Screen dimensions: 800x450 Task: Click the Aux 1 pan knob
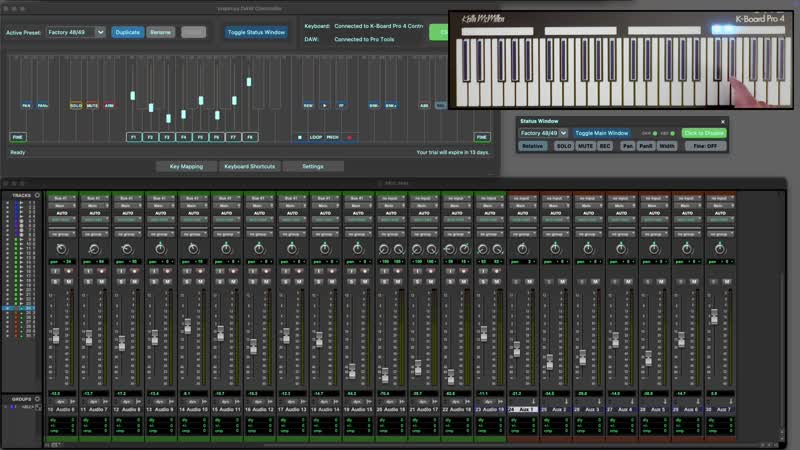click(x=522, y=249)
